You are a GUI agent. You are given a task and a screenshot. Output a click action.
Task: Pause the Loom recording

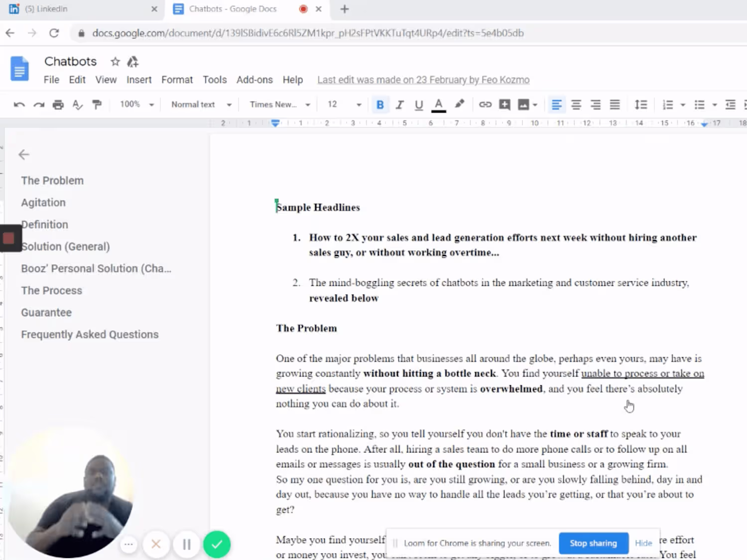tap(187, 544)
